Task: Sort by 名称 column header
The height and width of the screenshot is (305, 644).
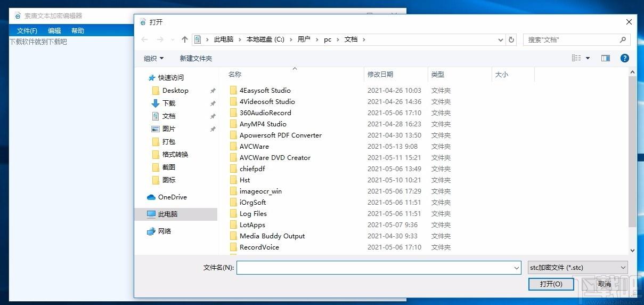Action: pyautogui.click(x=235, y=75)
